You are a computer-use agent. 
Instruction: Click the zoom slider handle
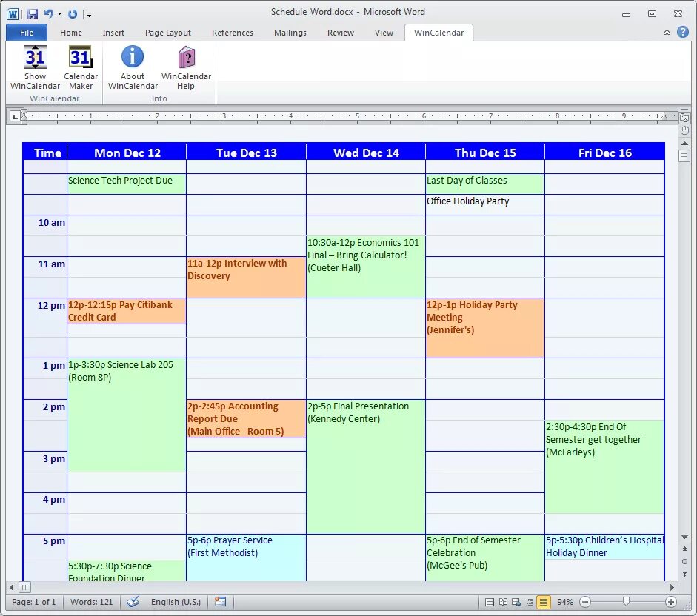coord(626,602)
